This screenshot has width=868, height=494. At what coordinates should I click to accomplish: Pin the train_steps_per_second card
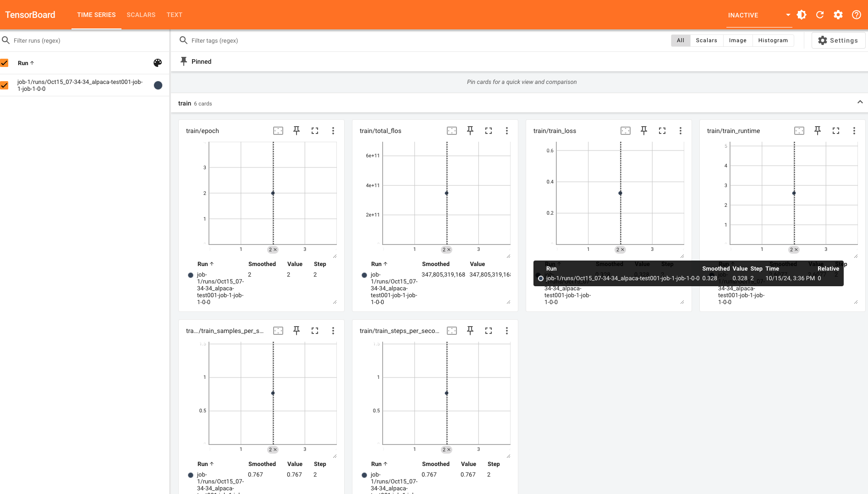click(x=470, y=331)
